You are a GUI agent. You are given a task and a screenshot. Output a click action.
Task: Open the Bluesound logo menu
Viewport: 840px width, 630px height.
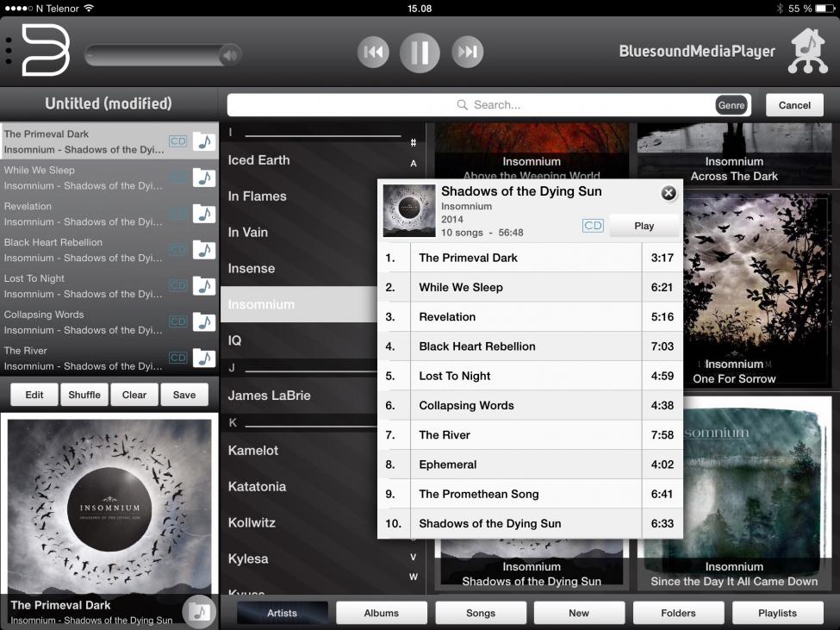point(46,50)
